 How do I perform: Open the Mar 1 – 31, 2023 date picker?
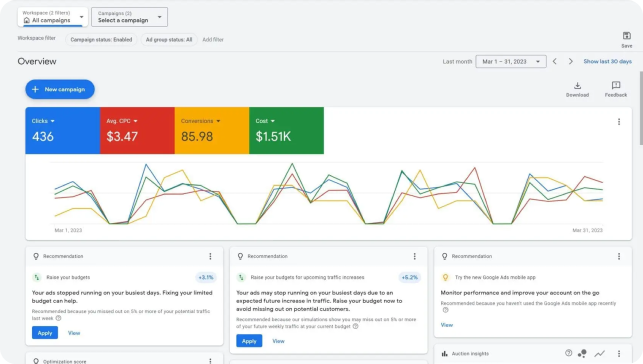(511, 61)
